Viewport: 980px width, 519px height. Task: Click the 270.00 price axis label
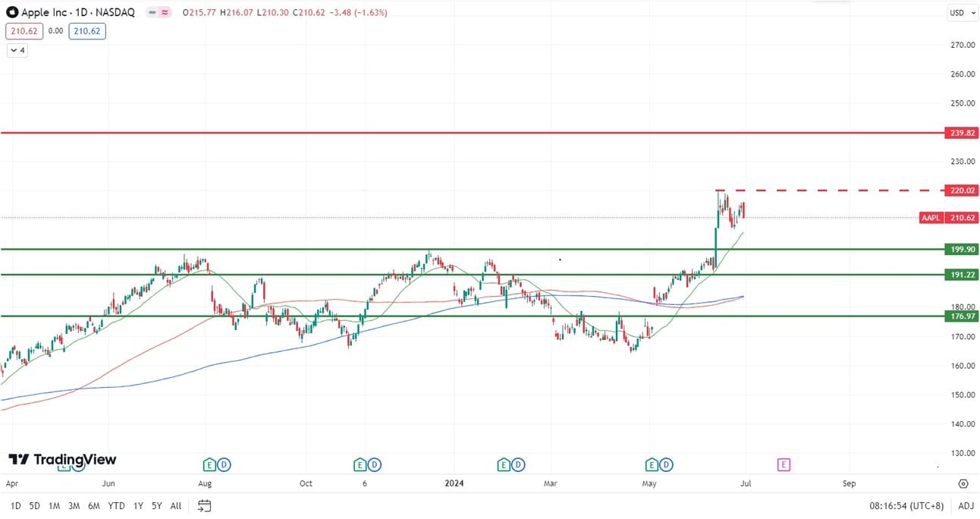tap(963, 45)
